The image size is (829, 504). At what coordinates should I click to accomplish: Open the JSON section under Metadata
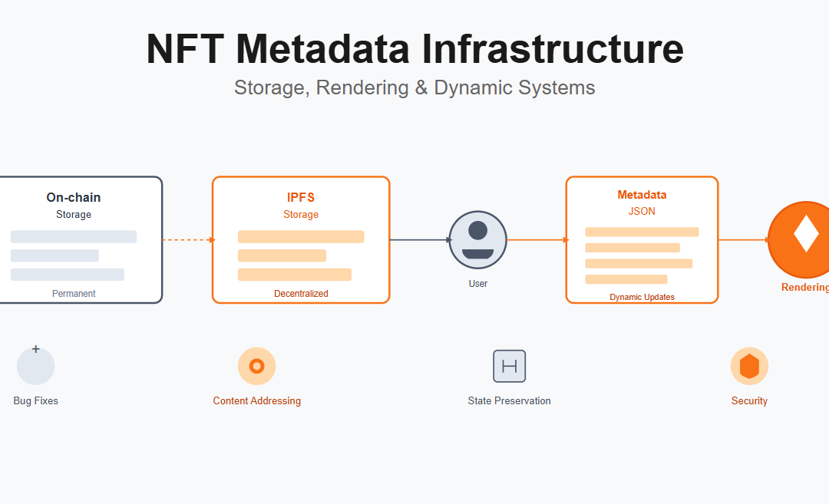642,211
